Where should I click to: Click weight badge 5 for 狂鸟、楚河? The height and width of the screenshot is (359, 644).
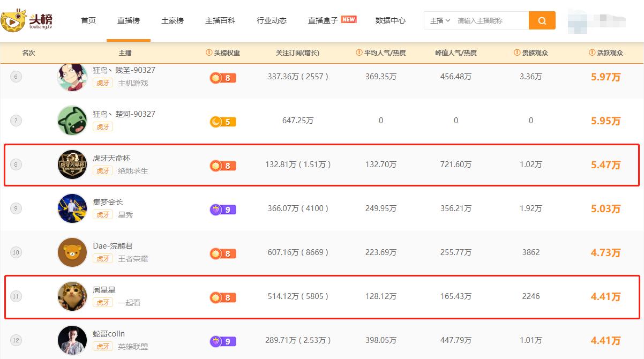click(222, 122)
